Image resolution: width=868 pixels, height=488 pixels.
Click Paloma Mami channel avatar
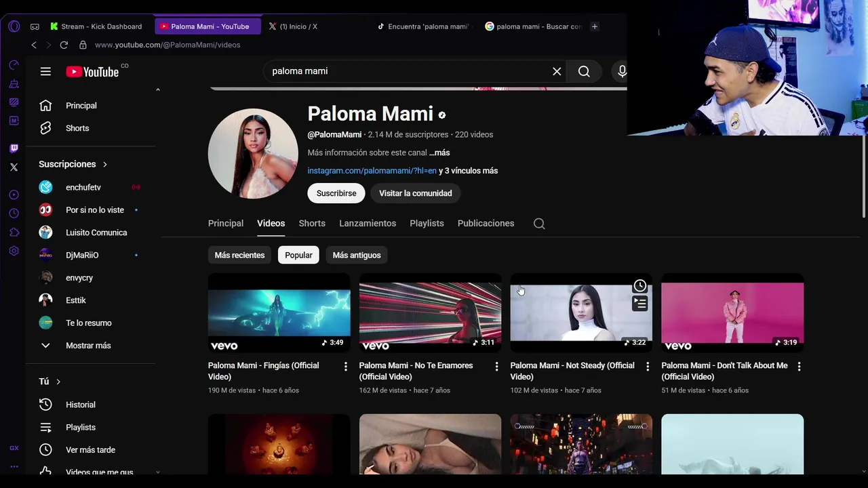(x=253, y=154)
